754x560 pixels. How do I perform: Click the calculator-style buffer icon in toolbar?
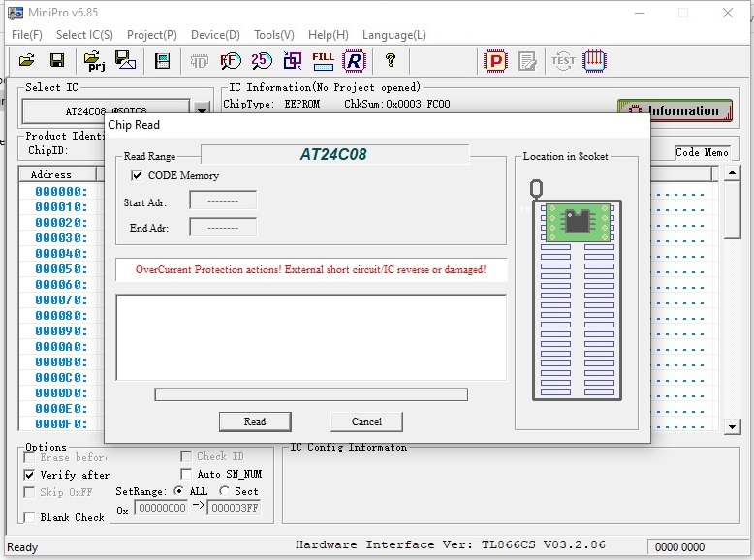pyautogui.click(x=162, y=61)
